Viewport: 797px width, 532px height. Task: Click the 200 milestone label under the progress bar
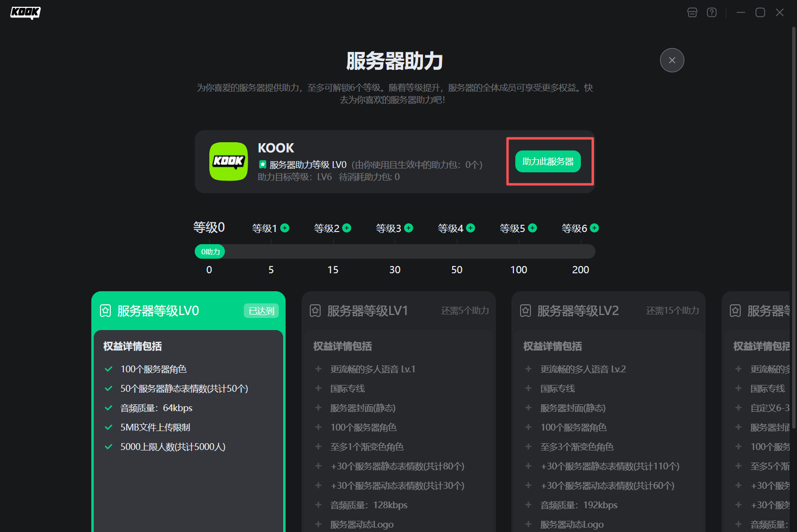click(x=581, y=270)
